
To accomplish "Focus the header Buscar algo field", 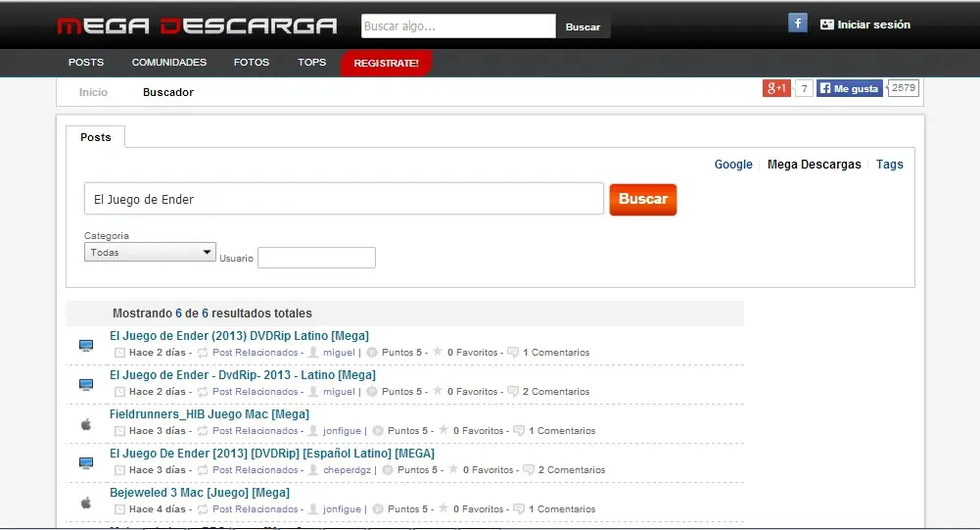I will coord(458,26).
